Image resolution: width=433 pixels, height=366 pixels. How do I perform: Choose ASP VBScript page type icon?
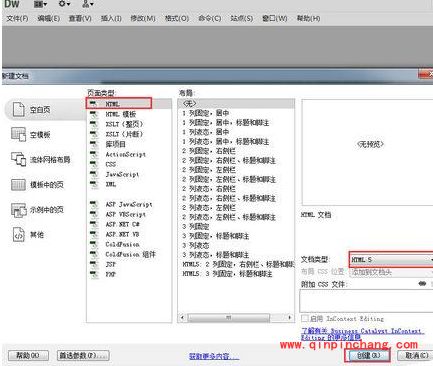coord(94,214)
